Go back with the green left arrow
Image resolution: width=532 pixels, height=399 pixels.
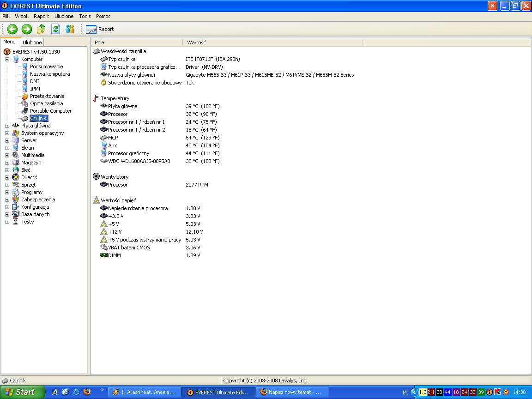click(12, 29)
